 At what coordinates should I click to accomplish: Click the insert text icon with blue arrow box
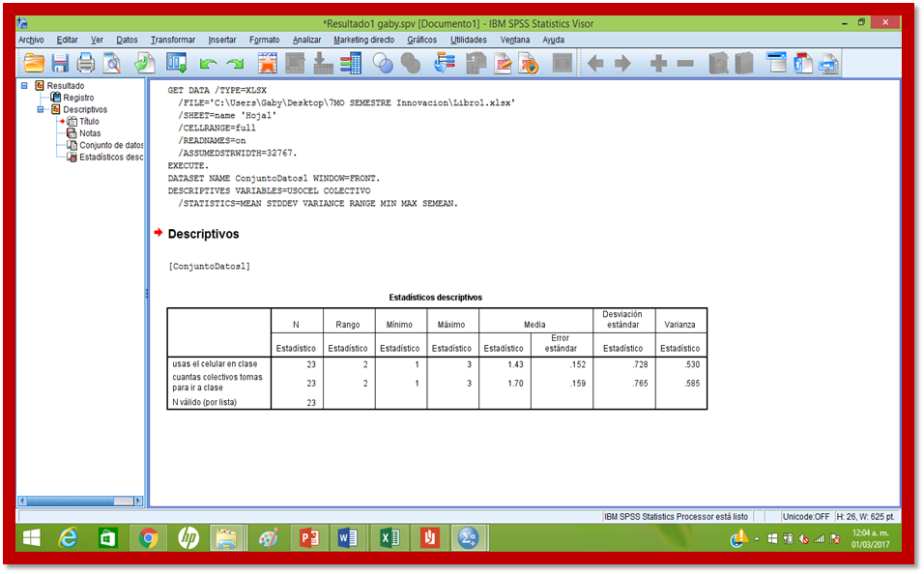[828, 63]
